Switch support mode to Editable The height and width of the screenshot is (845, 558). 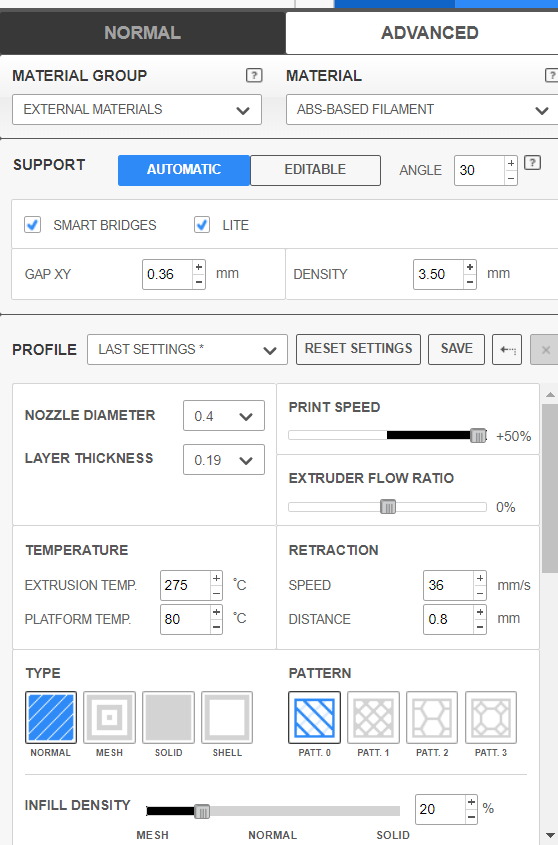[315, 170]
